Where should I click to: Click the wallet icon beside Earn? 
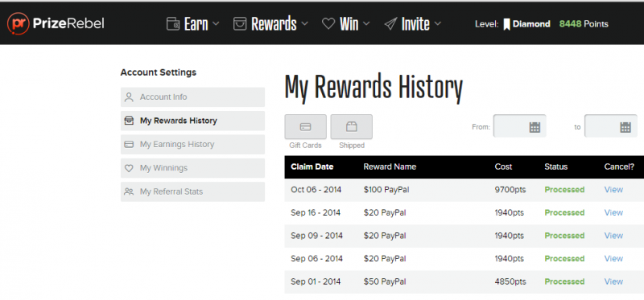(x=173, y=24)
